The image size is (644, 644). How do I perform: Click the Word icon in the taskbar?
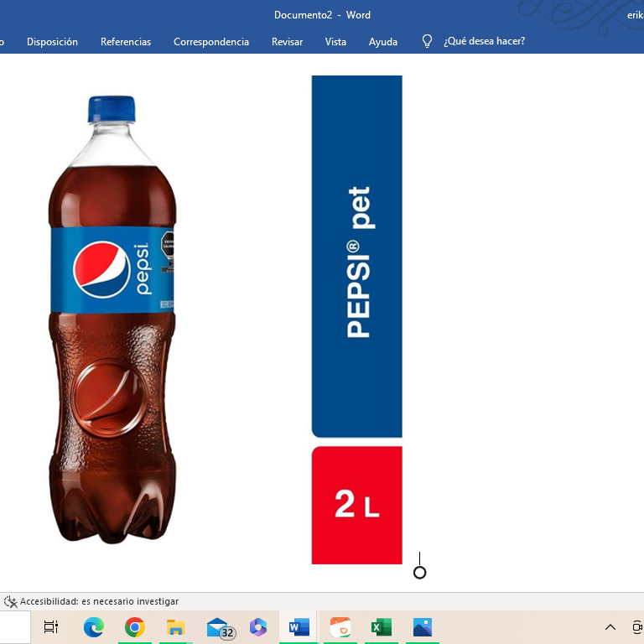click(x=299, y=627)
